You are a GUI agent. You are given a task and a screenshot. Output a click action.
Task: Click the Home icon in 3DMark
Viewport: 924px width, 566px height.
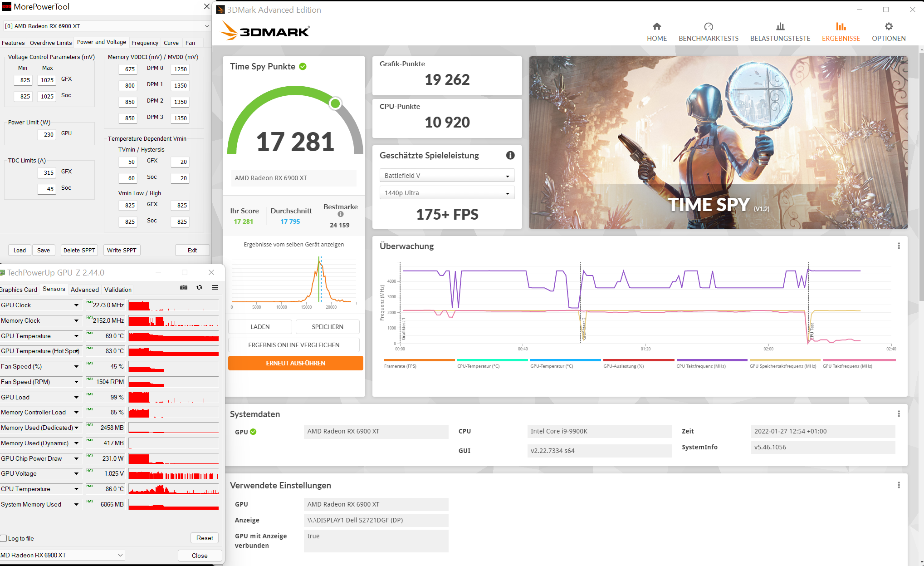(x=656, y=26)
